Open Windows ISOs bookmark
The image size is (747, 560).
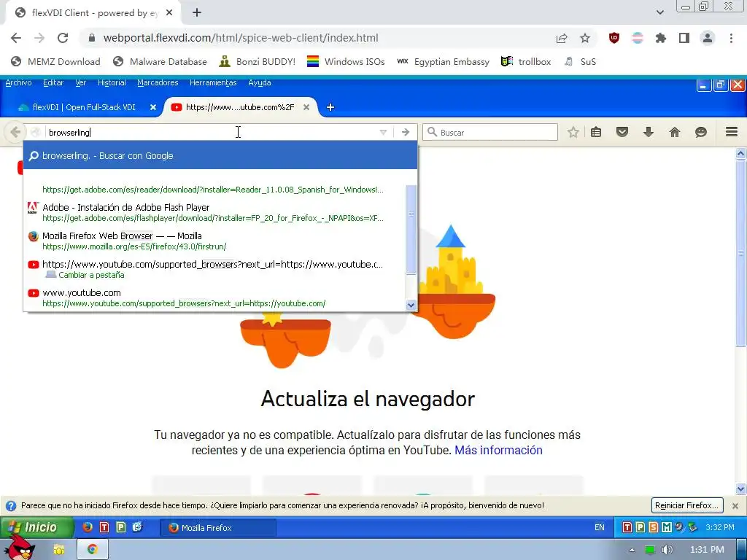pos(345,61)
